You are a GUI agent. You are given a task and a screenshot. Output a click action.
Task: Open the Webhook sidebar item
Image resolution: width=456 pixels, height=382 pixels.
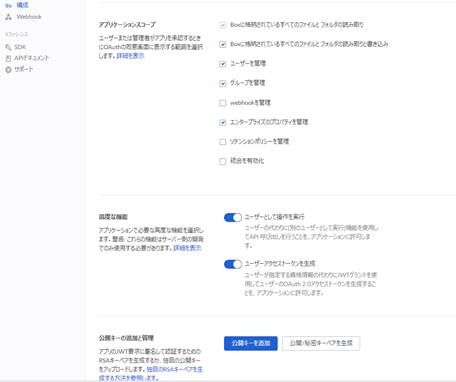tap(29, 17)
